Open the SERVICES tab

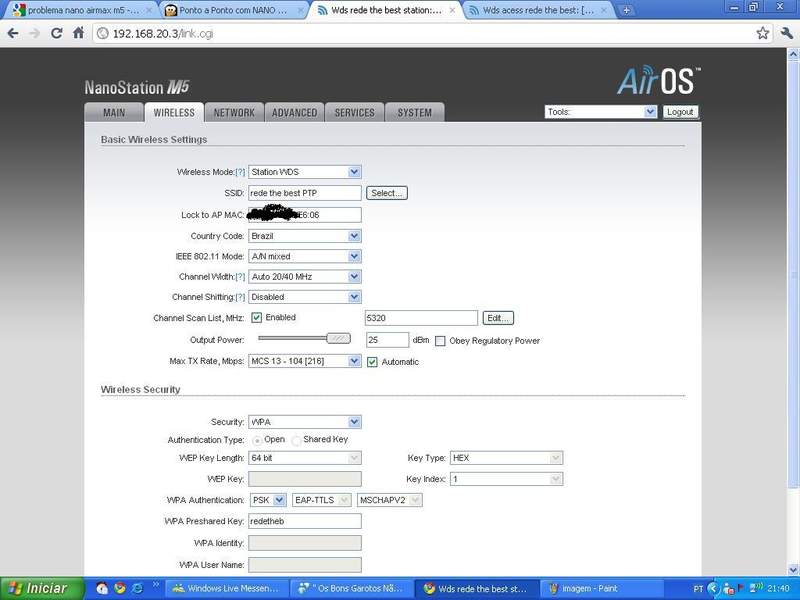pos(355,113)
